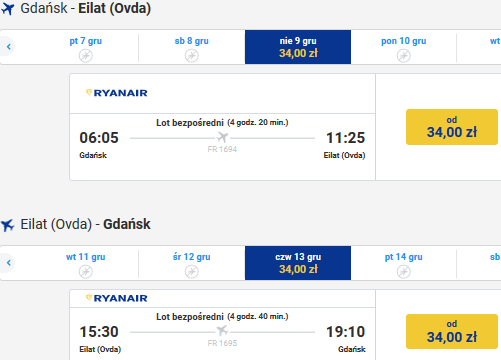Click the Ryanair logo on the outbound flight card

coord(117,93)
